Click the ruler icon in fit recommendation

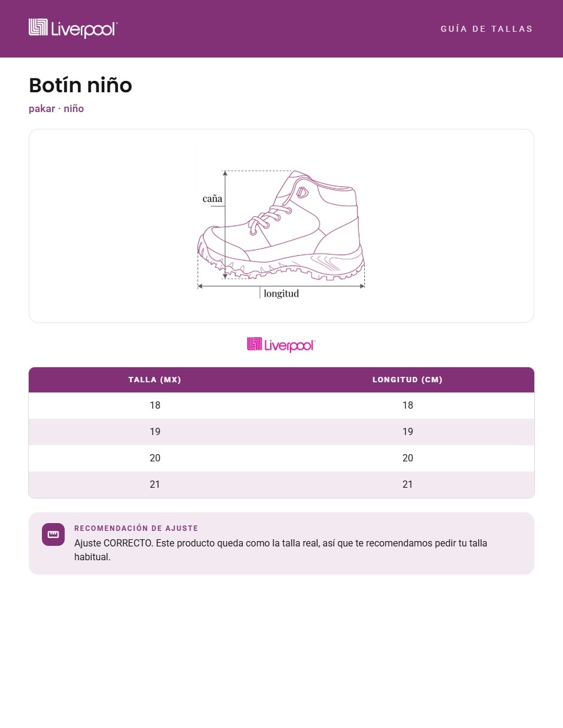click(x=53, y=534)
